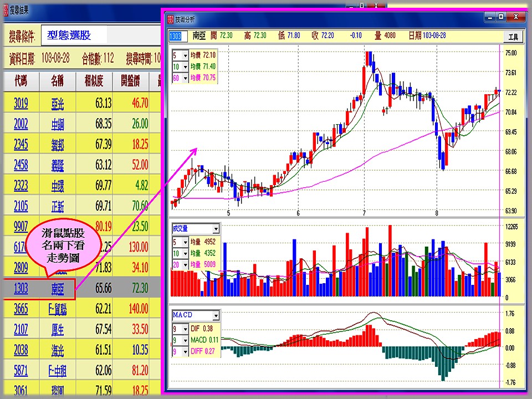Expand the DIF period dropdown set to 9
This screenshot has width=532, height=399.
click(185, 328)
